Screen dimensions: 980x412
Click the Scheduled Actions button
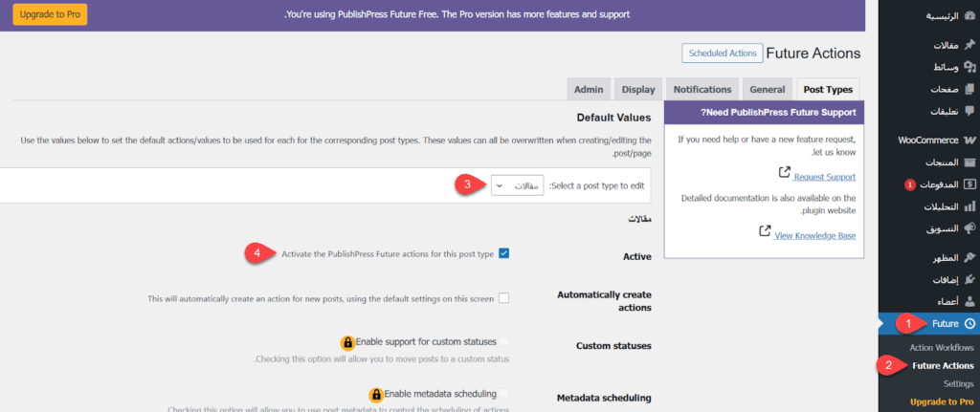(x=722, y=54)
